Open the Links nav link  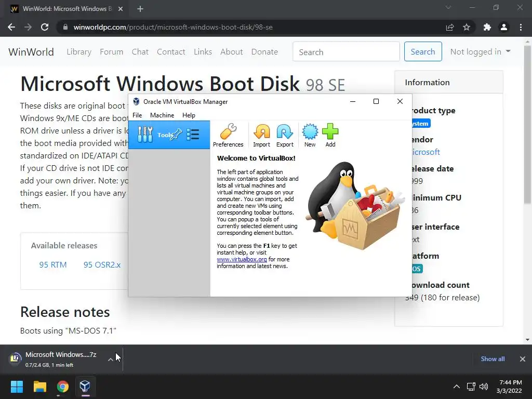click(203, 52)
